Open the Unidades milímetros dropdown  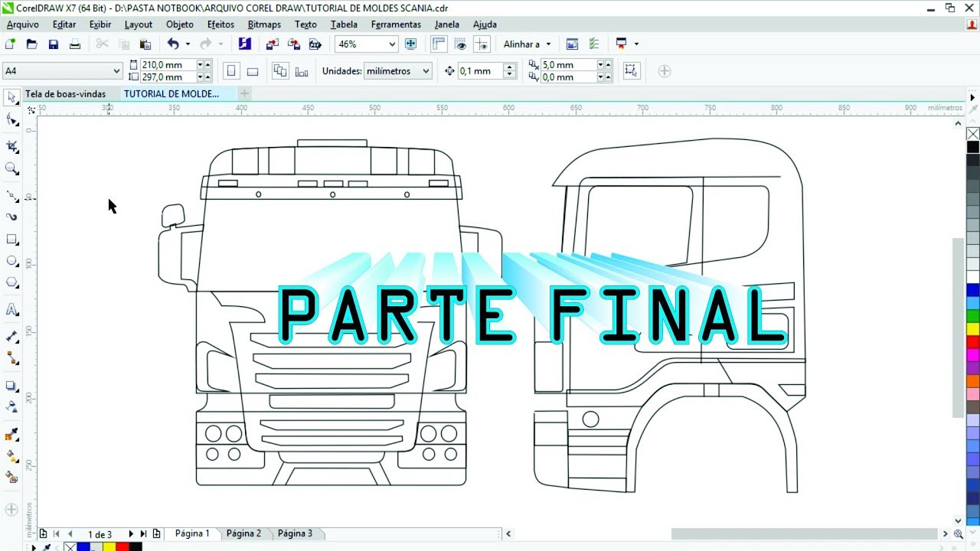(x=398, y=71)
